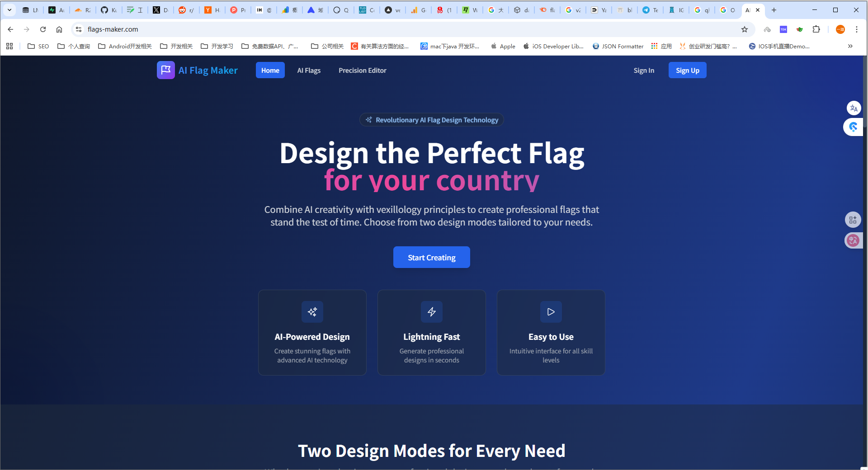Click the Easy to Use play icon
This screenshot has height=470, width=868.
coord(551,312)
